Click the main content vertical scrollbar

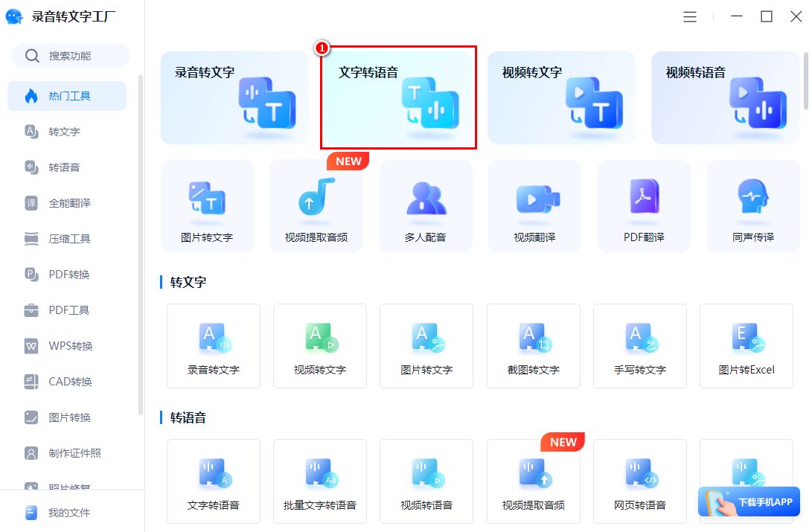pyautogui.click(x=805, y=81)
